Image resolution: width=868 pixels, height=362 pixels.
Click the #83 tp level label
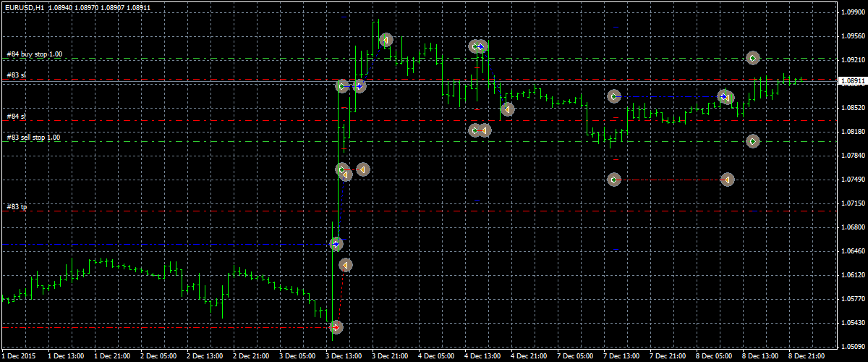pyautogui.click(x=17, y=207)
